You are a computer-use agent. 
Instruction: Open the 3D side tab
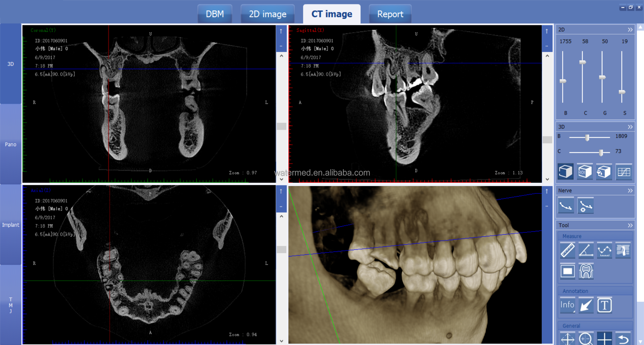coord(11,64)
